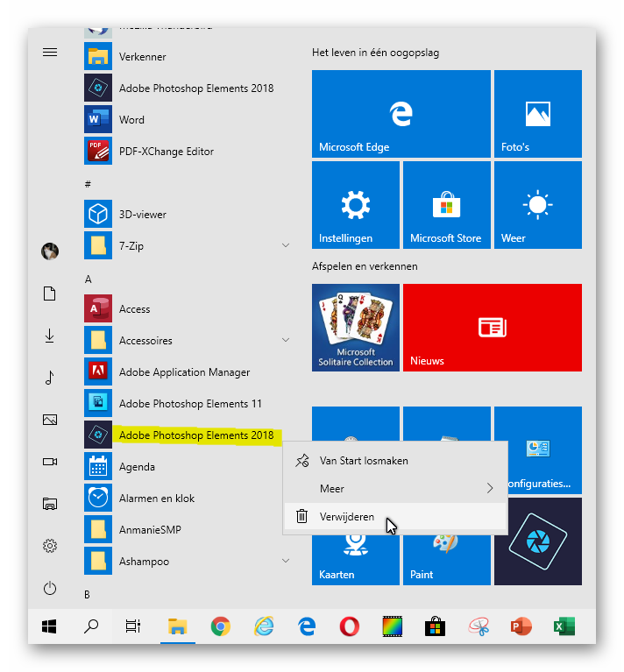Image resolution: width=624 pixels, height=672 pixels.
Task: Expand the Ashampoo folder chevron
Action: (286, 562)
